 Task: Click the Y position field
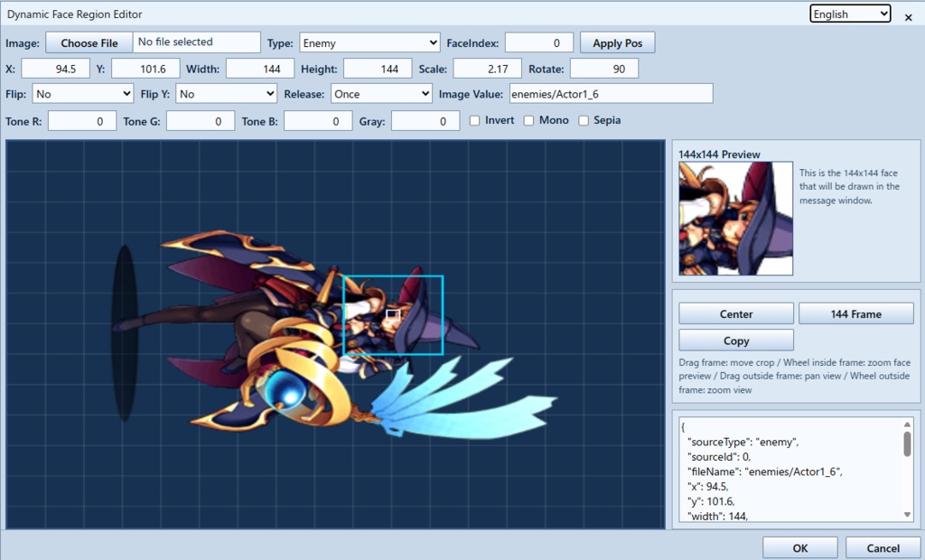145,69
